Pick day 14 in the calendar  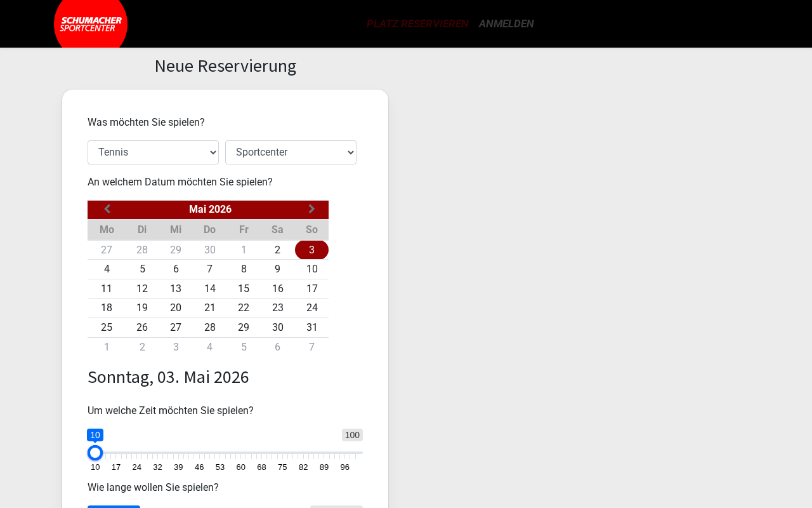click(x=210, y=289)
